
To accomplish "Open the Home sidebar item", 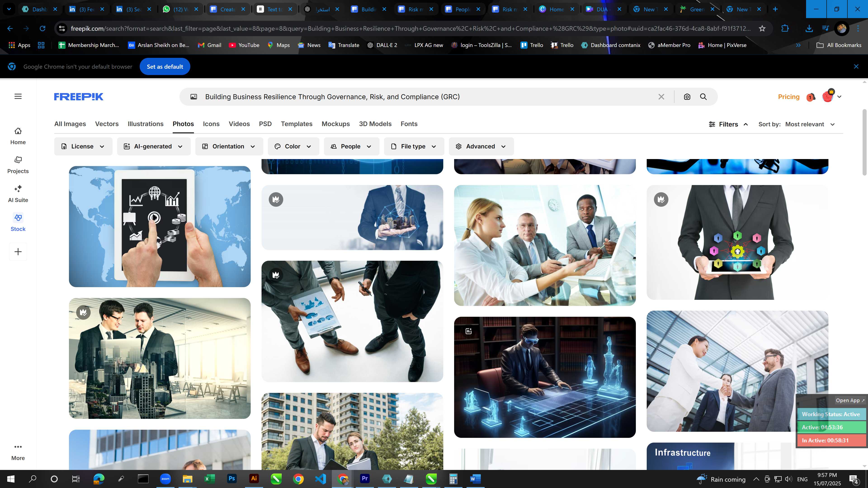I will (x=18, y=136).
